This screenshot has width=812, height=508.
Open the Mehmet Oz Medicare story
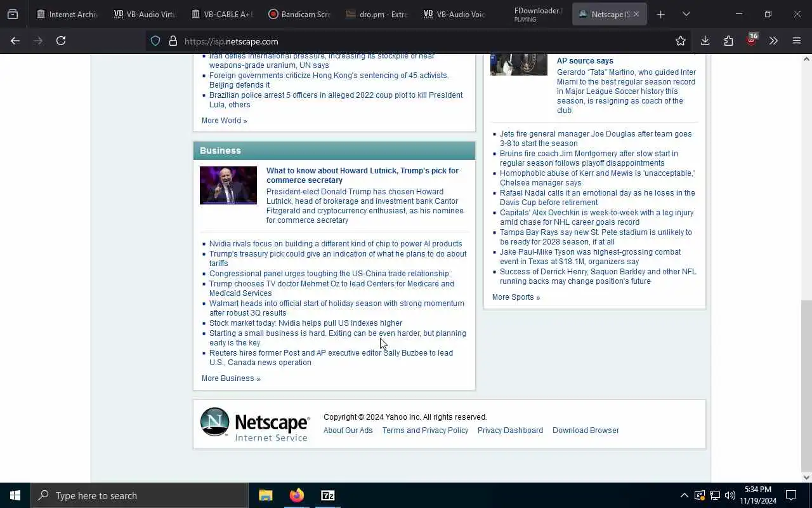(332, 288)
